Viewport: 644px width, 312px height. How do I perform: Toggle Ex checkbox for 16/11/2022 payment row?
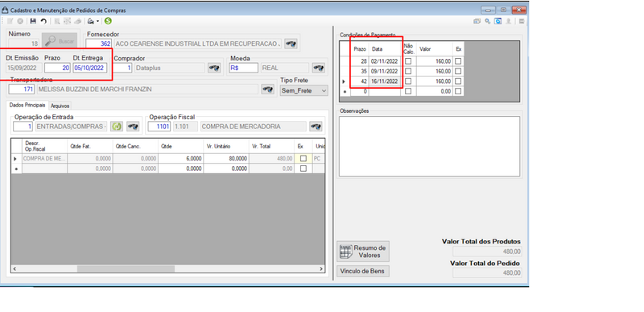(x=458, y=81)
